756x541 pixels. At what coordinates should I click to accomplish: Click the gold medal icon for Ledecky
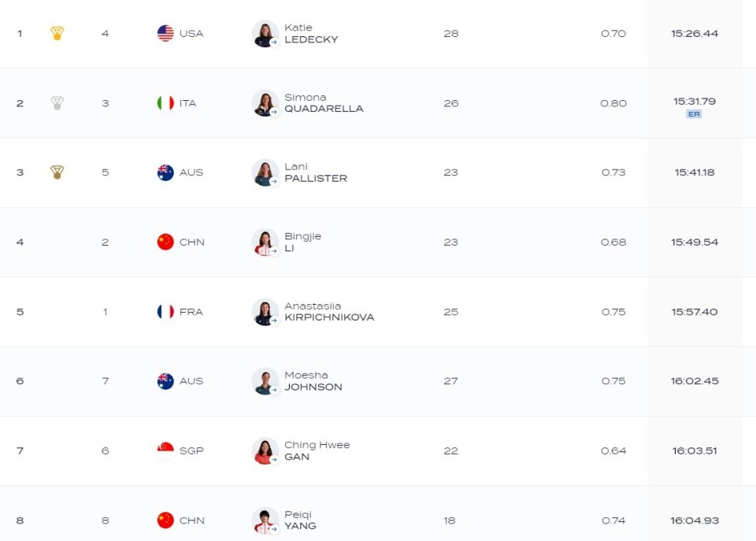click(x=57, y=33)
